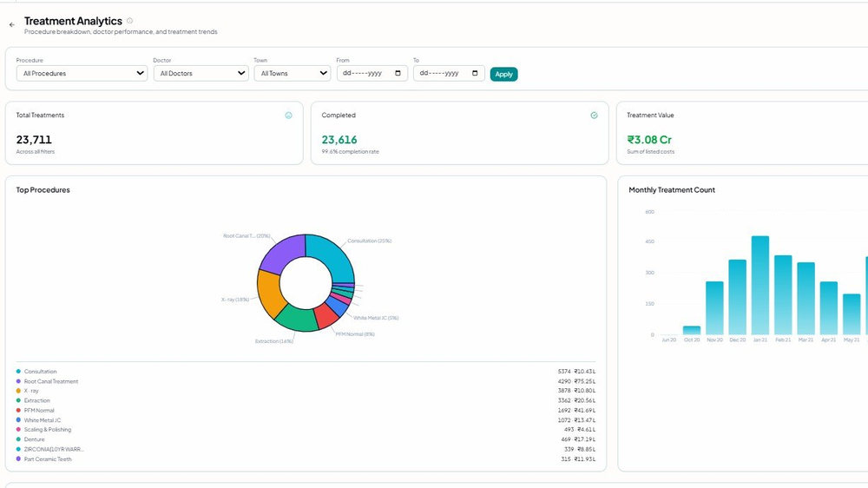The height and width of the screenshot is (488, 868).
Task: Click the Completed card checkmark icon
Action: (x=594, y=115)
